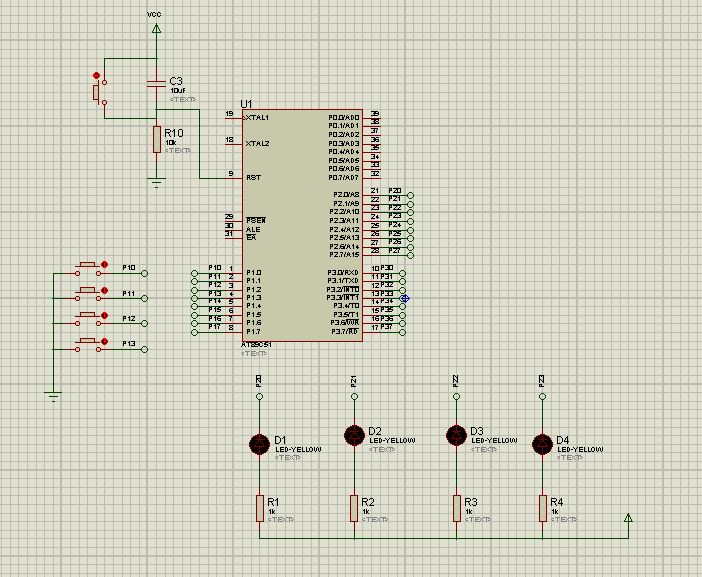Screen dimensions: 702x577
Task: Toggle the reset push button switch
Action: pos(98,93)
